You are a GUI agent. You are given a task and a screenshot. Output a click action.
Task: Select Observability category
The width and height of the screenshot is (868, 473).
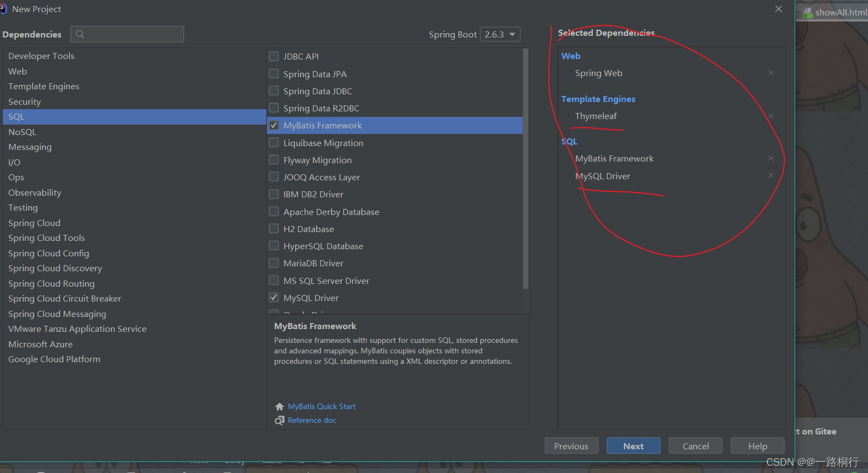tap(135, 192)
